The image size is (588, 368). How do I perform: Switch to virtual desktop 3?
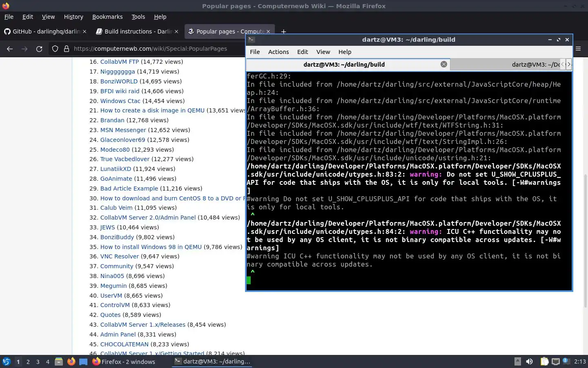pos(38,361)
